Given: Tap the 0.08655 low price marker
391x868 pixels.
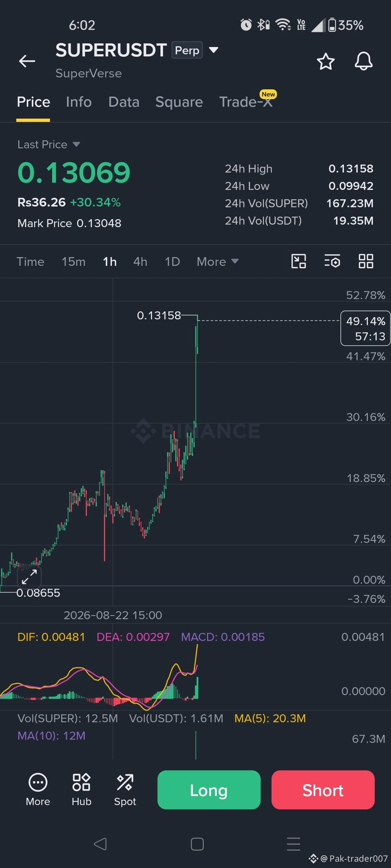Looking at the screenshot, I should [x=38, y=593].
